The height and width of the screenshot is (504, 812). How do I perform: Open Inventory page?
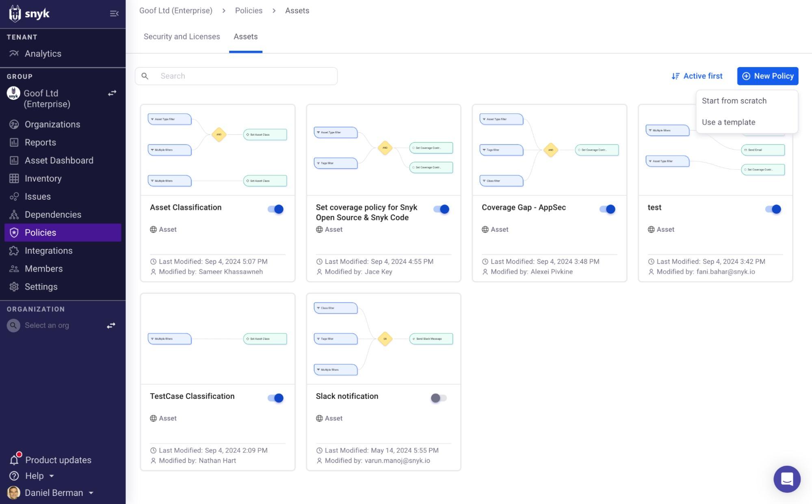point(43,178)
